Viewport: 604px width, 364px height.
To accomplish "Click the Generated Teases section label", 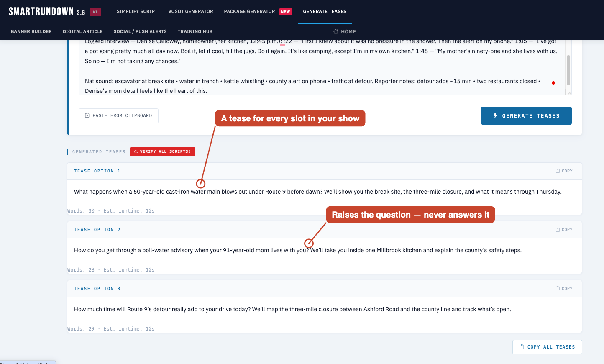I will pos(99,151).
